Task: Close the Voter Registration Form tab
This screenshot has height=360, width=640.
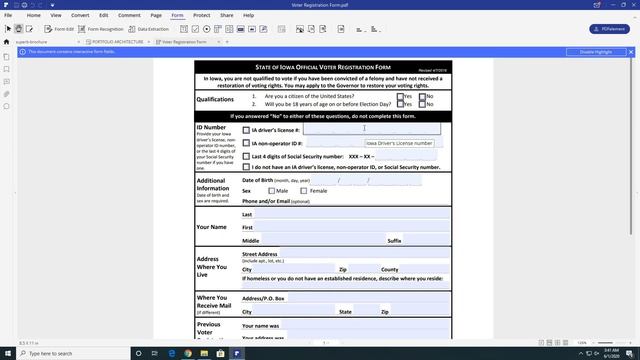Action: 219,42
